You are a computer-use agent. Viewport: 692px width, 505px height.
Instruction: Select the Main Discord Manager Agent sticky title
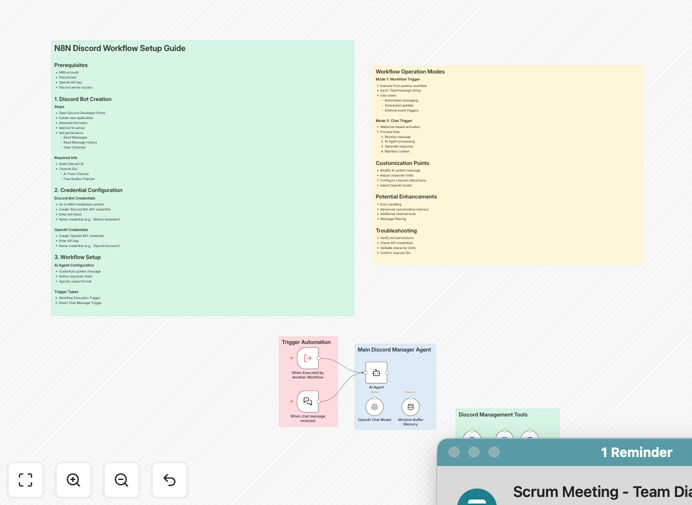(x=394, y=350)
